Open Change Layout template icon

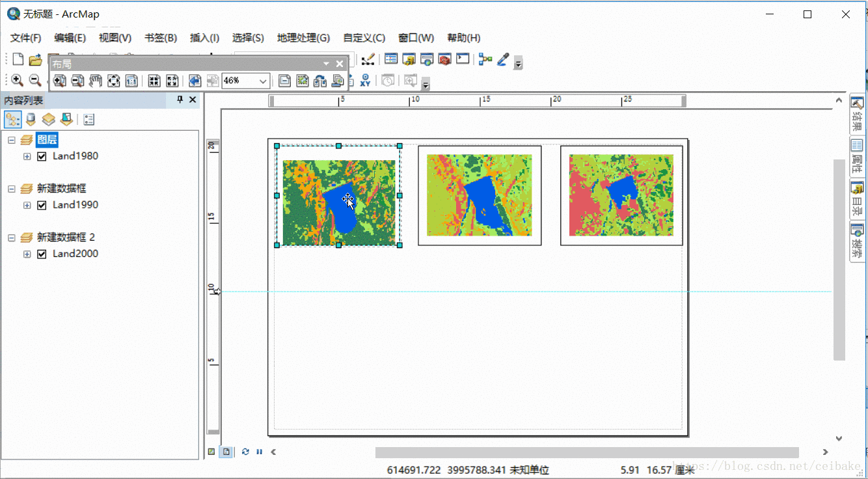[x=320, y=81]
